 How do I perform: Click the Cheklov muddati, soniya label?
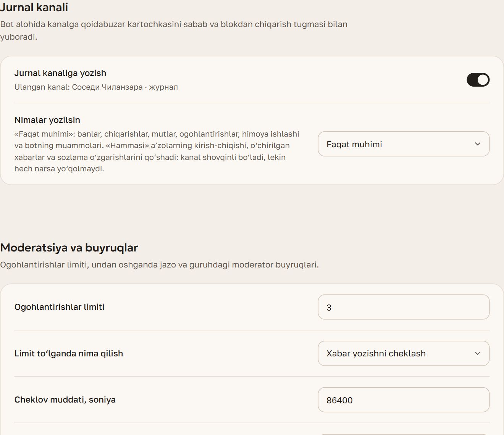click(x=65, y=400)
